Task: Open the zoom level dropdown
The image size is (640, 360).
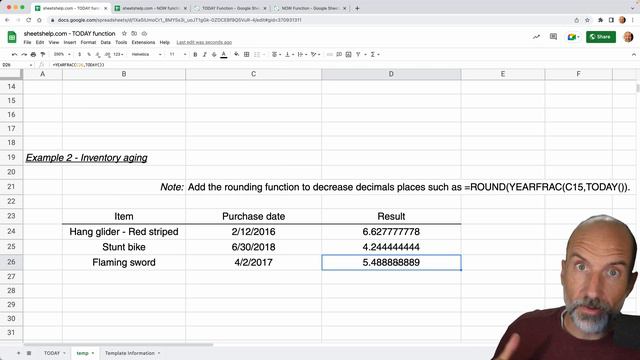Action: click(x=62, y=54)
